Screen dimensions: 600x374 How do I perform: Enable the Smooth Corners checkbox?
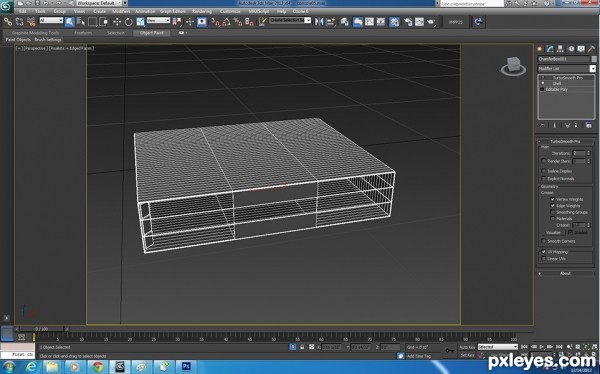point(543,241)
